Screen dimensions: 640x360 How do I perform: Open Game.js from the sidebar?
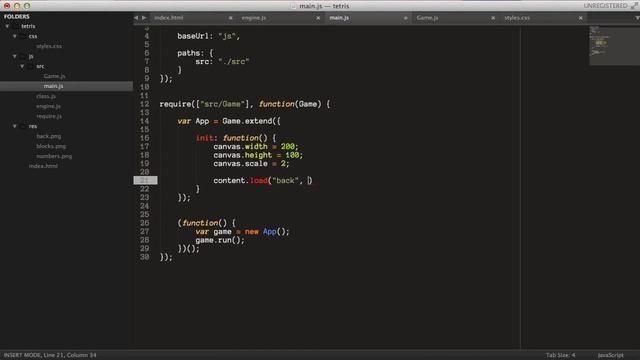click(x=54, y=76)
